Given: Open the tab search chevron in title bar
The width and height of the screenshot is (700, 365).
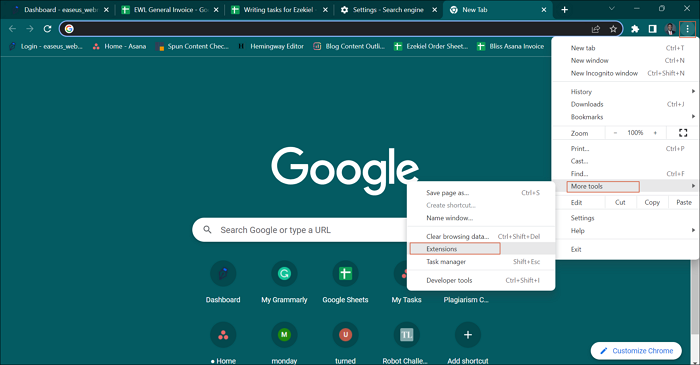Looking at the screenshot, I should click(612, 8).
